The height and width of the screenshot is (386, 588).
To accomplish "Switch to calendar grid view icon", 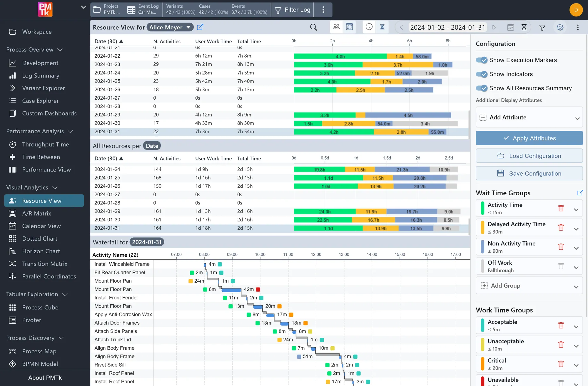I will pos(349,27).
